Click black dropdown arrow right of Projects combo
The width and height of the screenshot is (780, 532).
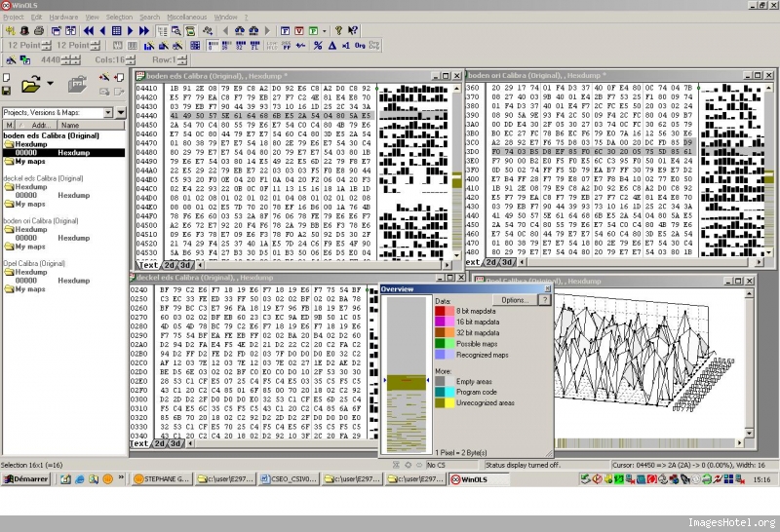pyautogui.click(x=121, y=113)
